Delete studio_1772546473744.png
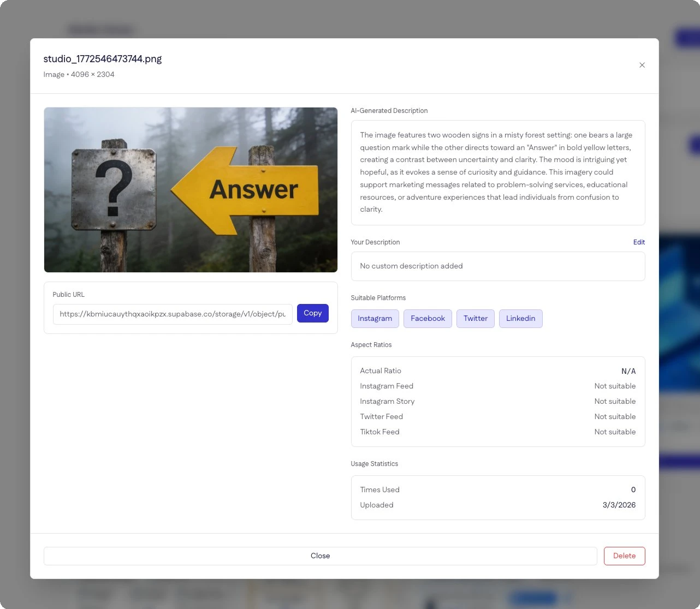The image size is (700, 609). coord(624,556)
